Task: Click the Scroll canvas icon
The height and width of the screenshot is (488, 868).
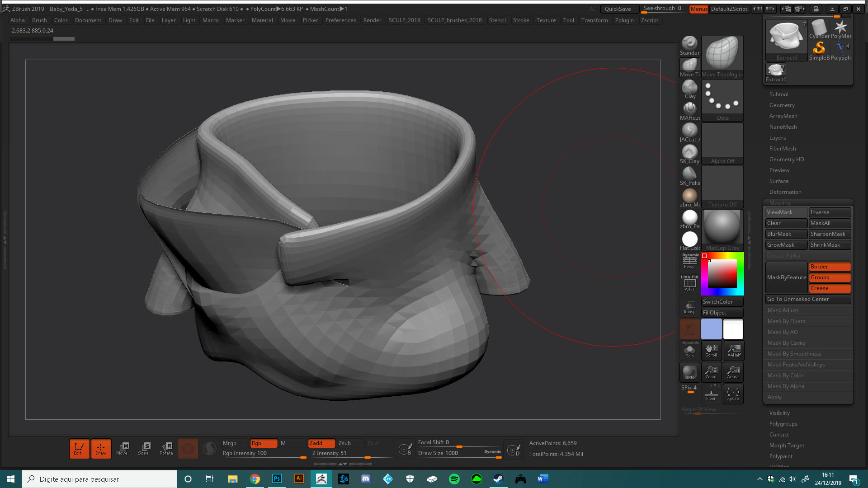Action: (x=711, y=350)
